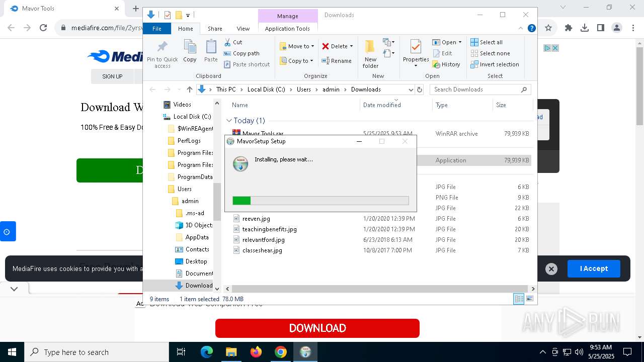Click Invert selection in ribbon
The height and width of the screenshot is (362, 644).
(495, 64)
